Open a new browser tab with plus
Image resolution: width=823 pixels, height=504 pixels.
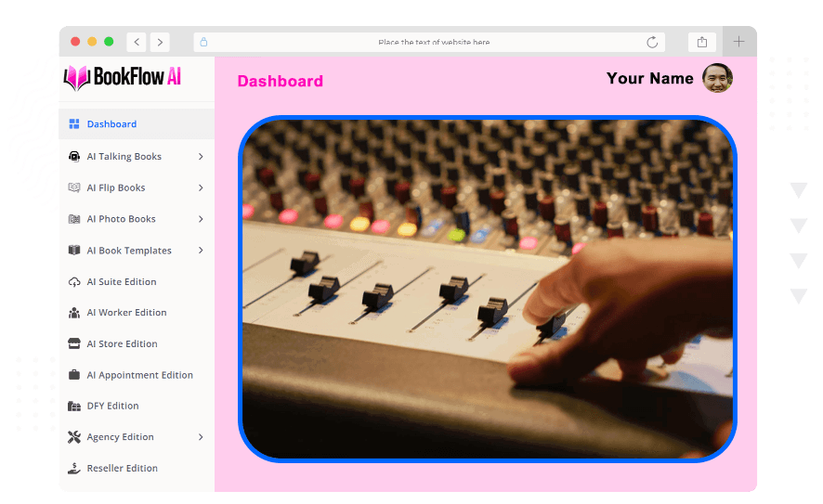pos(738,42)
